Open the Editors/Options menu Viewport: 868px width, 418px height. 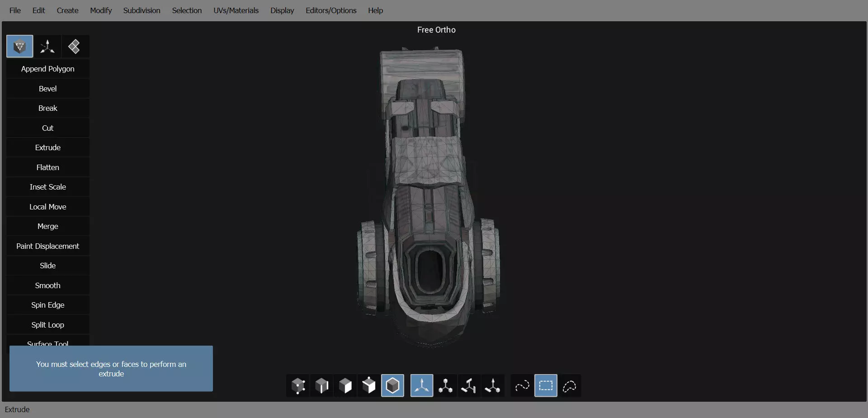(331, 10)
